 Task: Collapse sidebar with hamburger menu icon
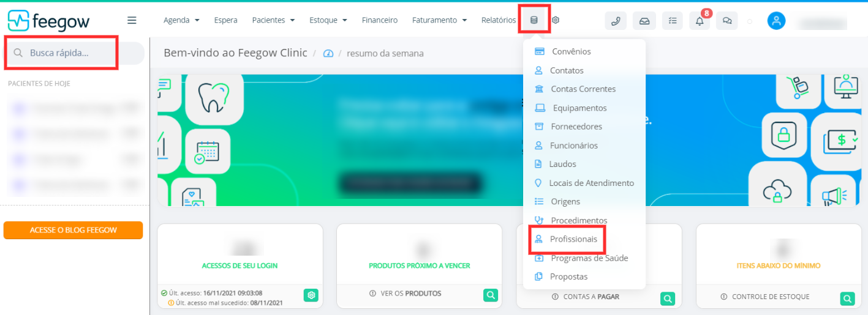coord(132,20)
